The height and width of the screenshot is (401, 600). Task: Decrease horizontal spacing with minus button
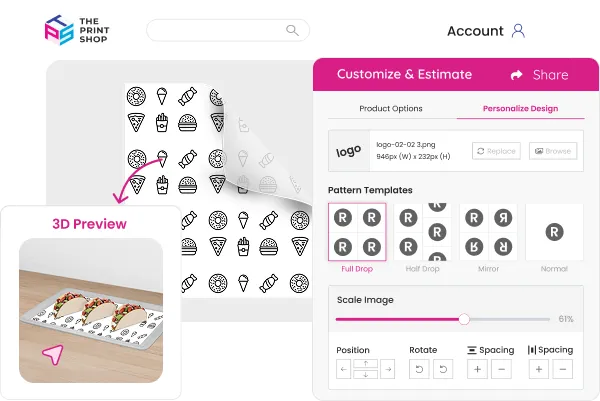click(x=562, y=369)
